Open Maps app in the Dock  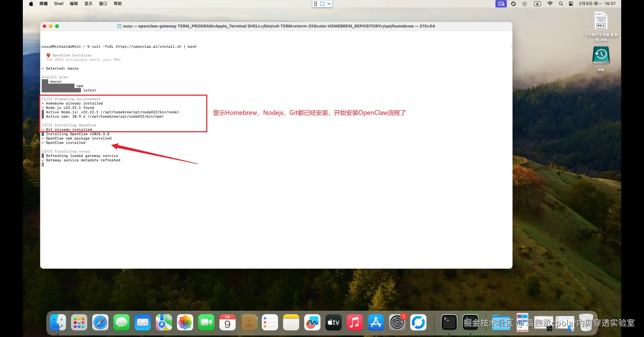[x=164, y=323]
